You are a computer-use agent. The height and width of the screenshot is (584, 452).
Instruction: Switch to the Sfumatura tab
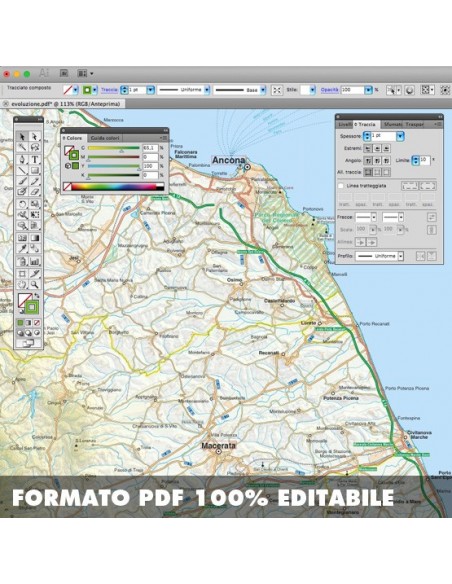point(392,124)
